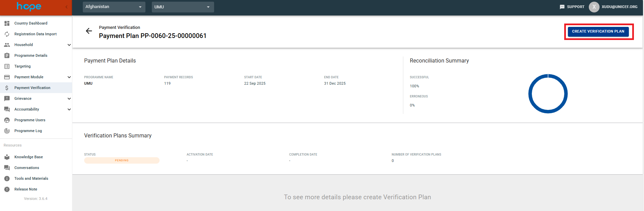
Task: Open Programme Log from the sidebar
Action: pyautogui.click(x=28, y=131)
